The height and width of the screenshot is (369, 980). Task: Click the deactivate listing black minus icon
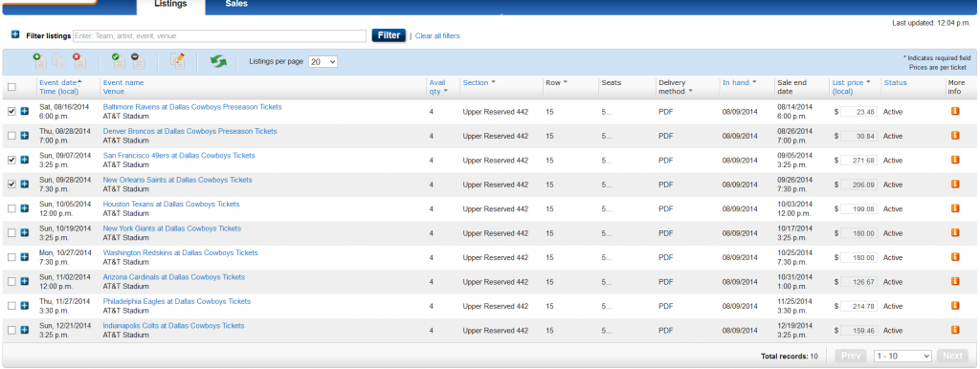(138, 60)
